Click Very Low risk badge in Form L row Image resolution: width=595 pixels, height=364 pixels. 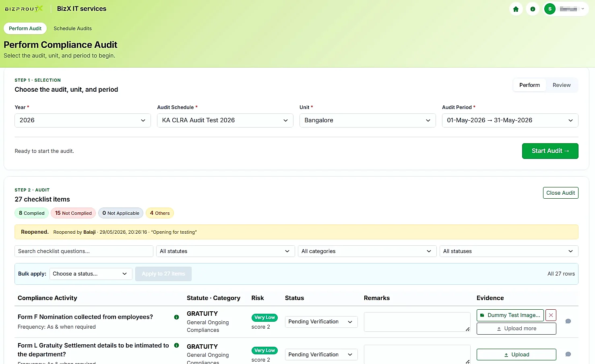[x=264, y=350]
